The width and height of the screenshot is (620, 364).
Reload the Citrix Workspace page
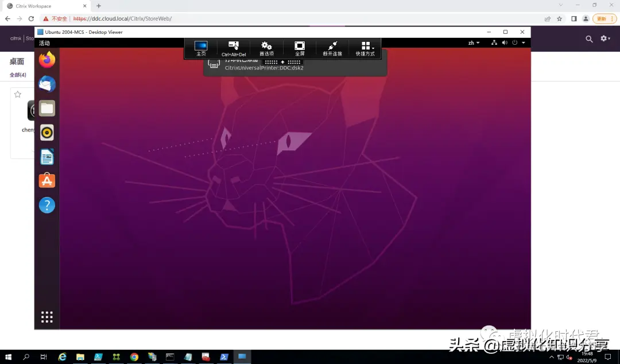31,18
